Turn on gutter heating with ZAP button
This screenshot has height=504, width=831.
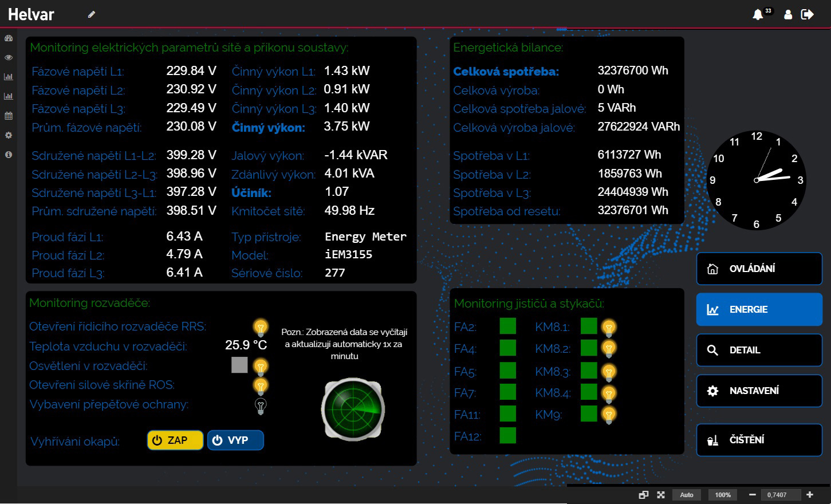(x=175, y=440)
